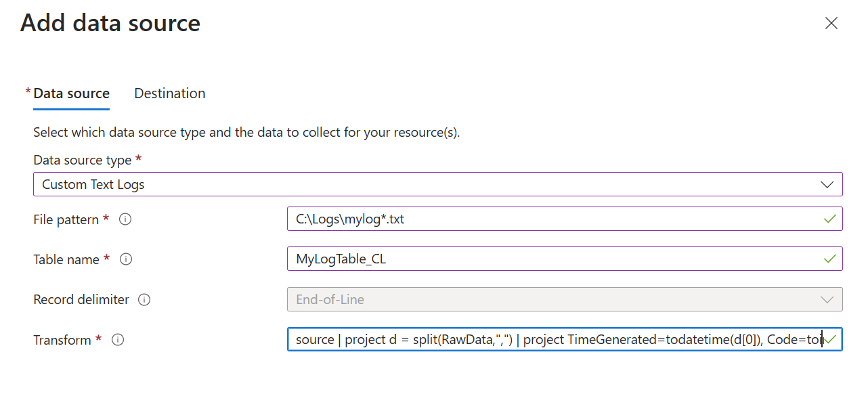Image resolution: width=868 pixels, height=411 pixels.
Task: Click the green checkmark in Transform field
Action: pyautogui.click(x=831, y=339)
